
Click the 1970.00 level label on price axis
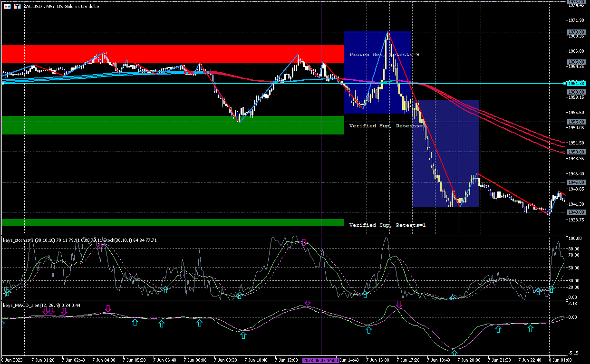[x=576, y=32]
